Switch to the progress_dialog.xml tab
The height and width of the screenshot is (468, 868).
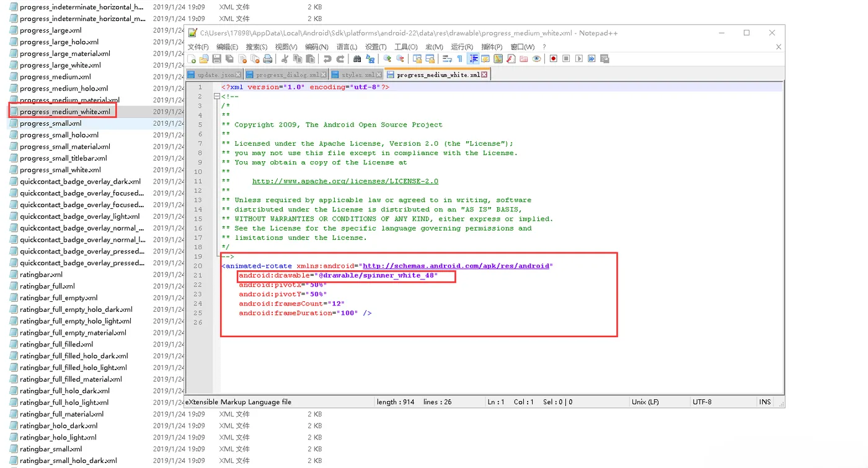tap(287, 75)
